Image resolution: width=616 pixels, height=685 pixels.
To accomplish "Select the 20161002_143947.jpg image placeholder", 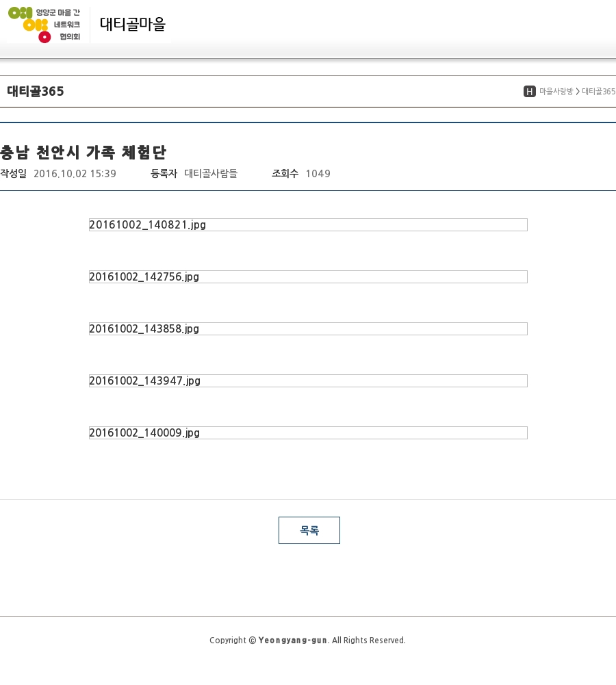I will [308, 380].
